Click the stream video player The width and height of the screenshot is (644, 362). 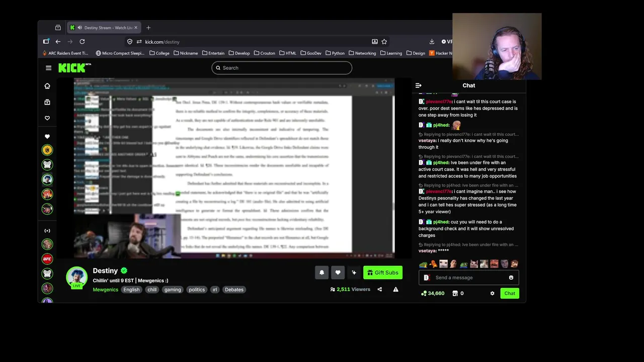(x=234, y=168)
